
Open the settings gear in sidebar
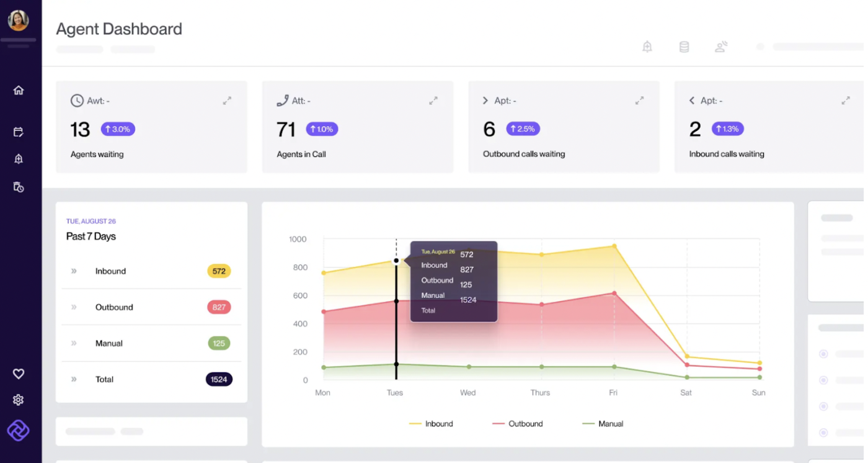coord(19,400)
